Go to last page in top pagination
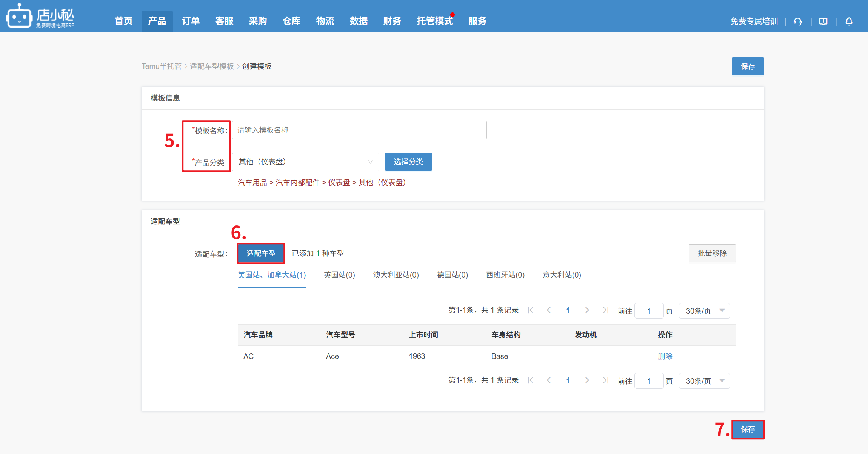868x454 pixels. click(605, 310)
